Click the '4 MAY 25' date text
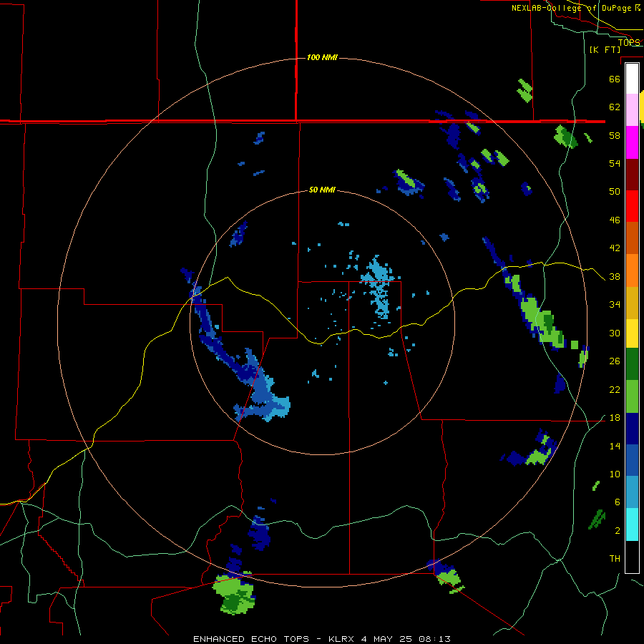Screen dimensions: 644x644 click(388, 639)
